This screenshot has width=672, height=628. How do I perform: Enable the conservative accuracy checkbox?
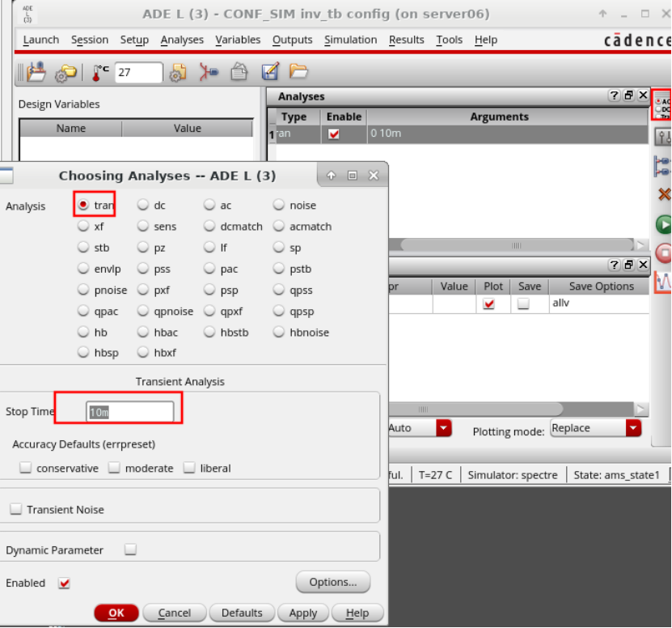tap(26, 468)
